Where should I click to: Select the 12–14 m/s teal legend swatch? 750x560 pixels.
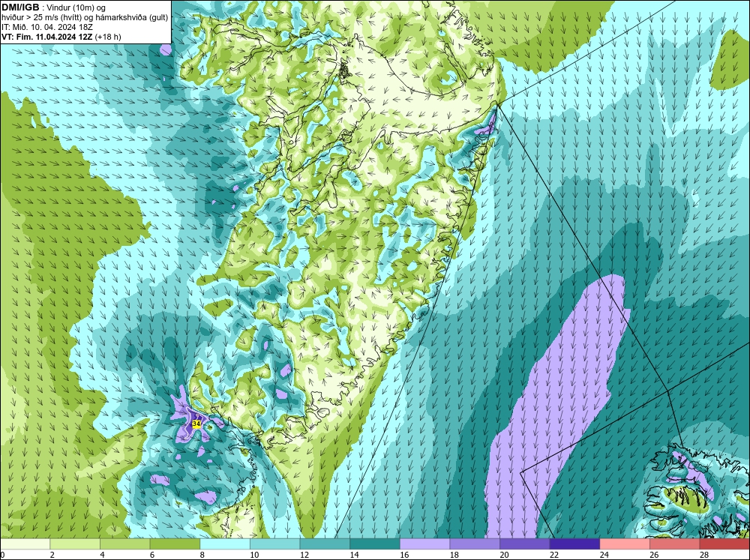pyautogui.click(x=325, y=544)
